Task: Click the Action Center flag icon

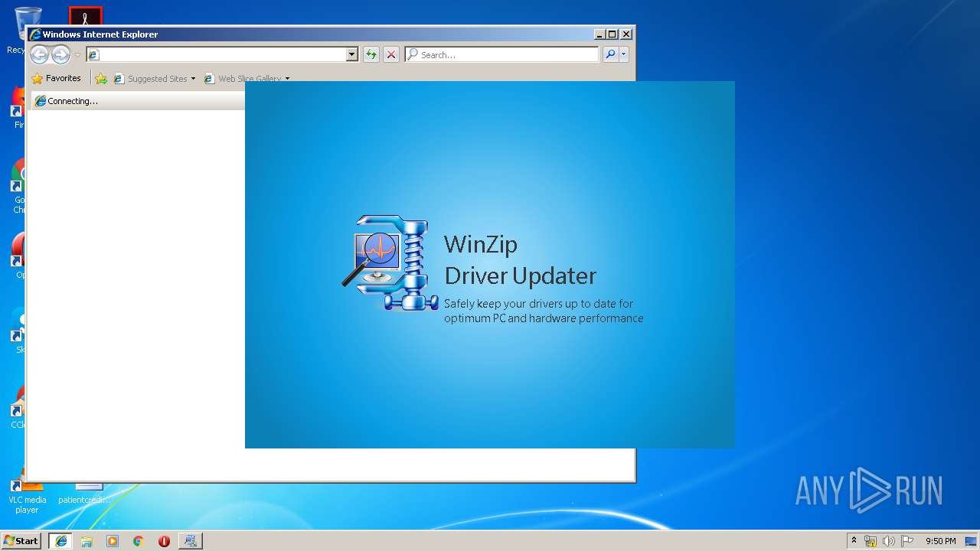Action: tap(907, 541)
